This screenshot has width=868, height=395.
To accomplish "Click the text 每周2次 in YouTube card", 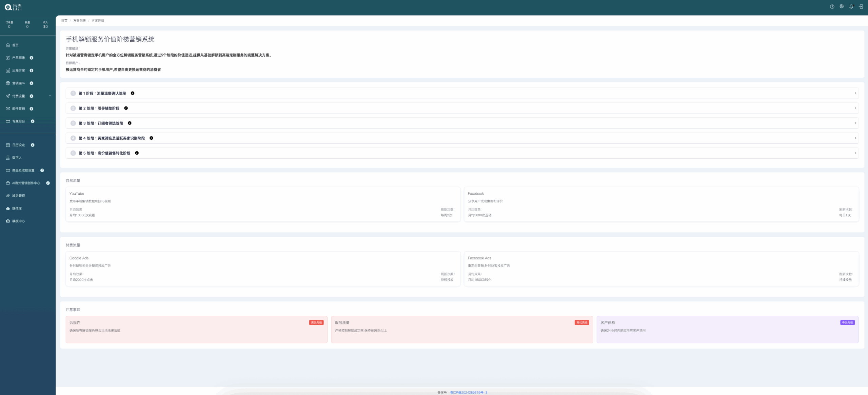I will [x=447, y=215].
